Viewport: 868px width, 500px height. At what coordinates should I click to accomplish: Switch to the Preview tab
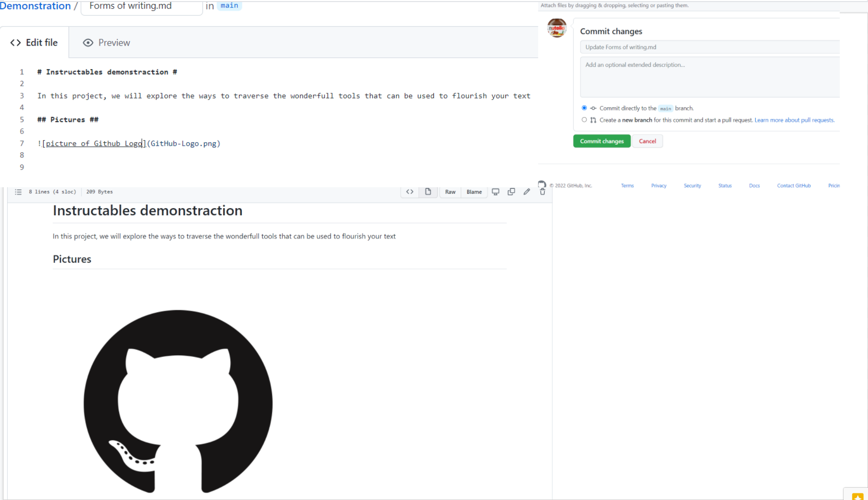tap(107, 43)
